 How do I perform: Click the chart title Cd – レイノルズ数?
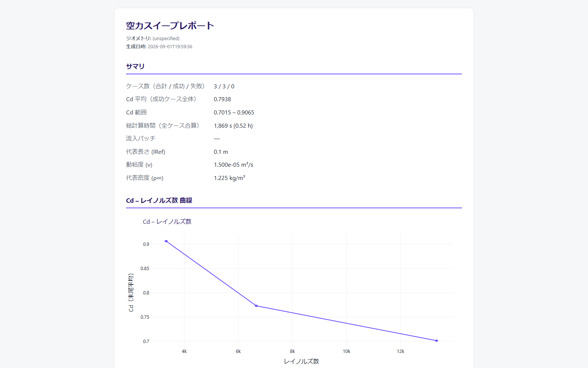(167, 222)
